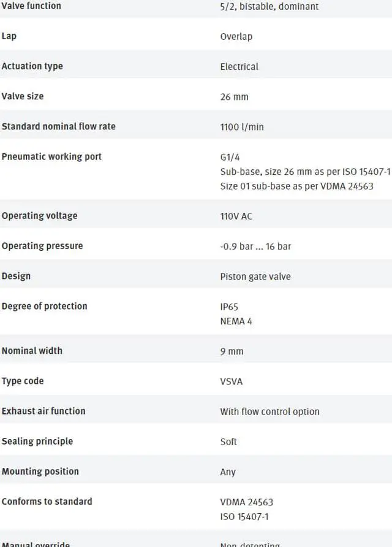Click the 'Valve function' label
Viewport: 392px width, 547px height.
[31, 6]
